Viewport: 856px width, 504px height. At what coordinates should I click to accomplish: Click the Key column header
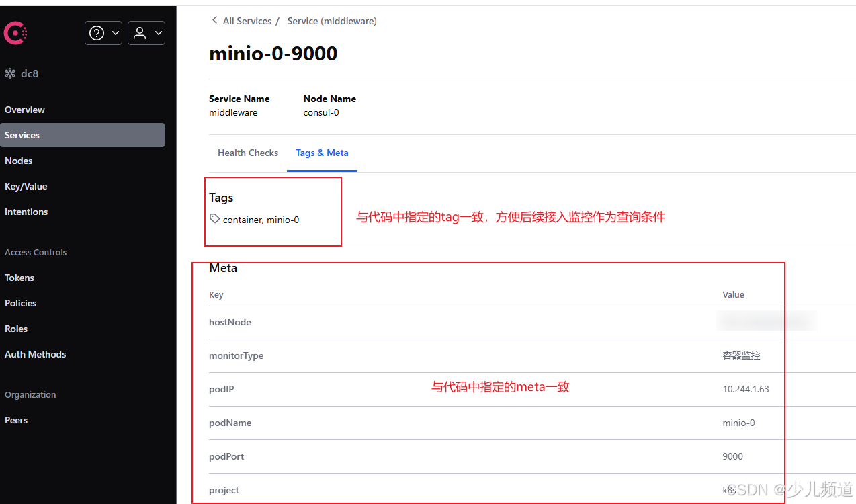(x=216, y=294)
